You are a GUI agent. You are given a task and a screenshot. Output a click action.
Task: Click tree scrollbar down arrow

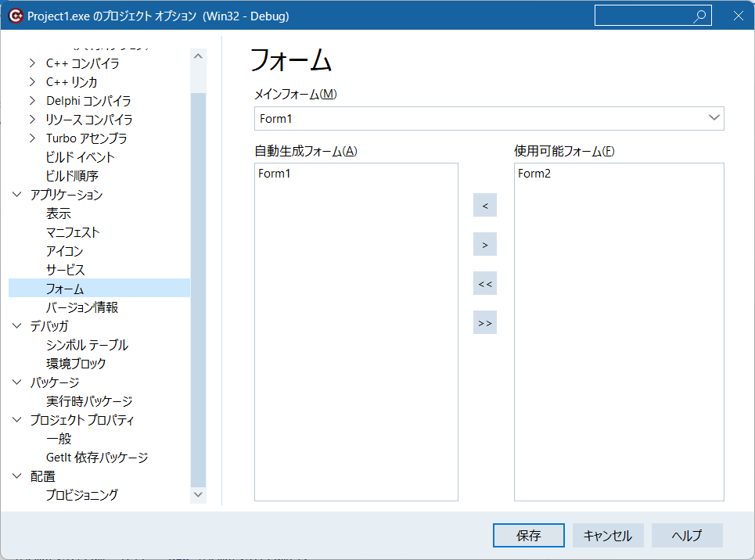(x=198, y=494)
